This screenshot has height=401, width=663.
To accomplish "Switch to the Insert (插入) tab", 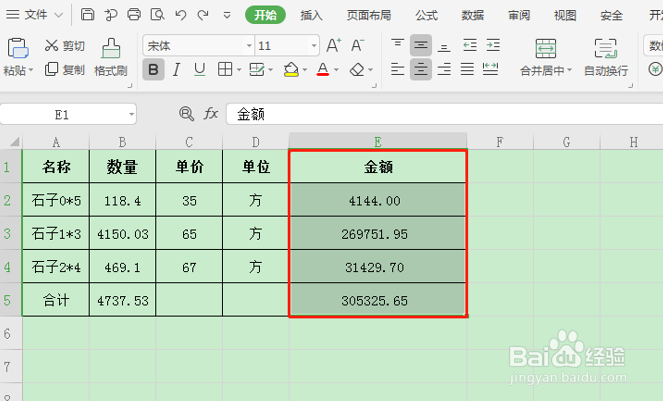I will [x=311, y=15].
